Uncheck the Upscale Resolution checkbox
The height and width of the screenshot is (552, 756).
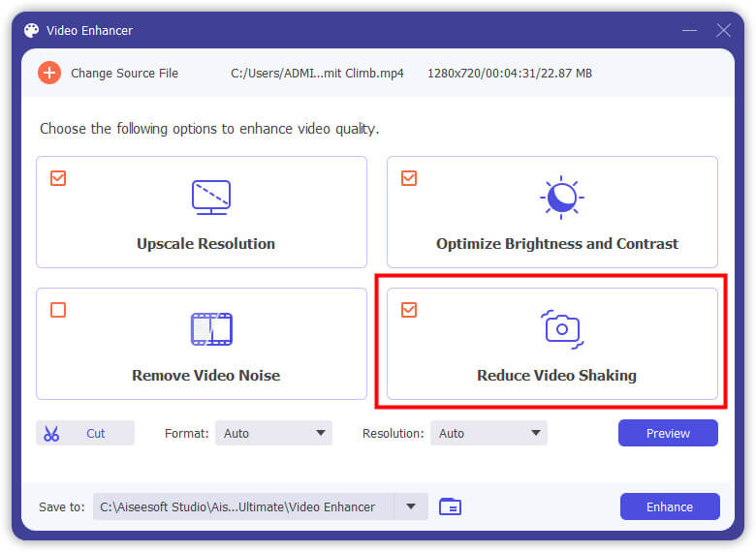[x=58, y=178]
